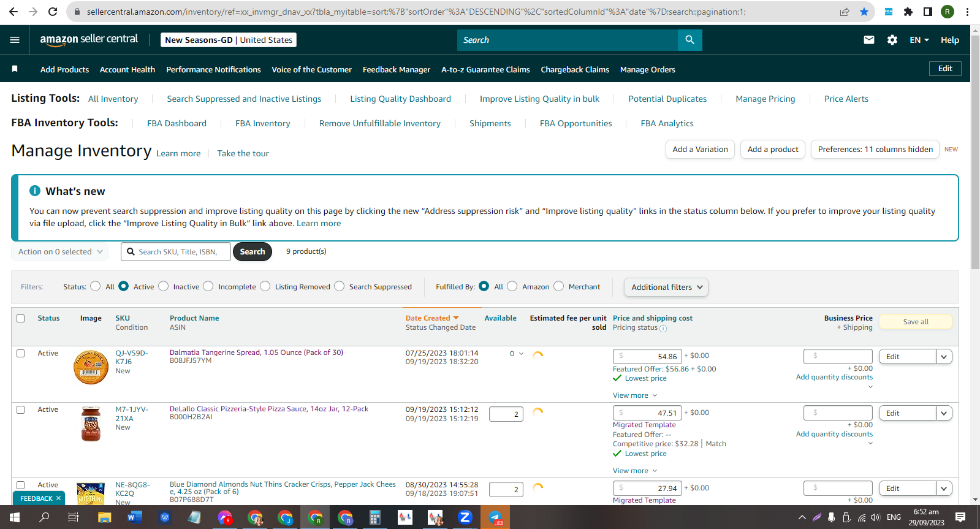
Task: Open Telegram from the taskbar
Action: click(495, 517)
